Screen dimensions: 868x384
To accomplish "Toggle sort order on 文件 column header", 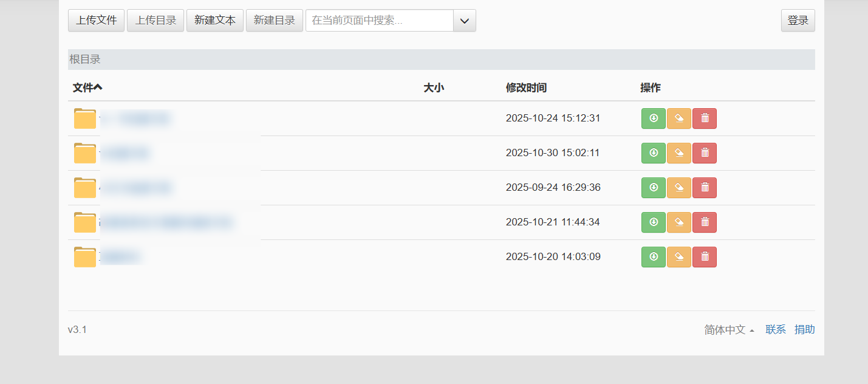I will click(x=87, y=88).
